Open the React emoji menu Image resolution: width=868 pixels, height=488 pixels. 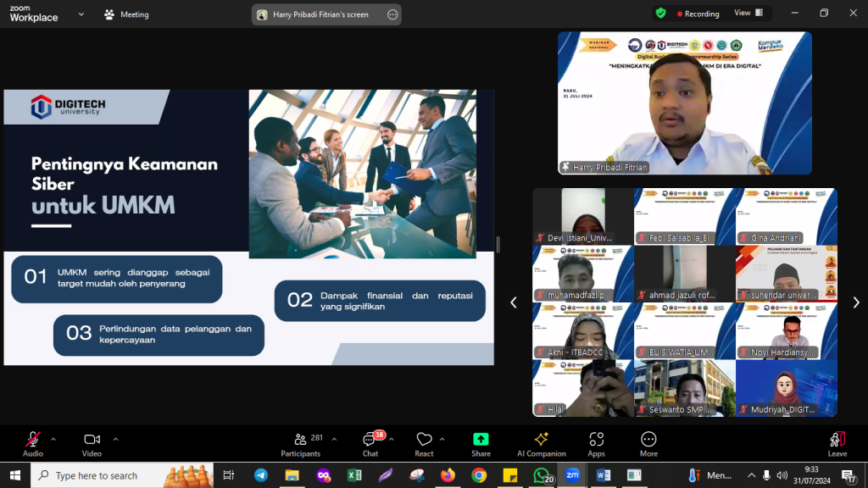coord(424,444)
